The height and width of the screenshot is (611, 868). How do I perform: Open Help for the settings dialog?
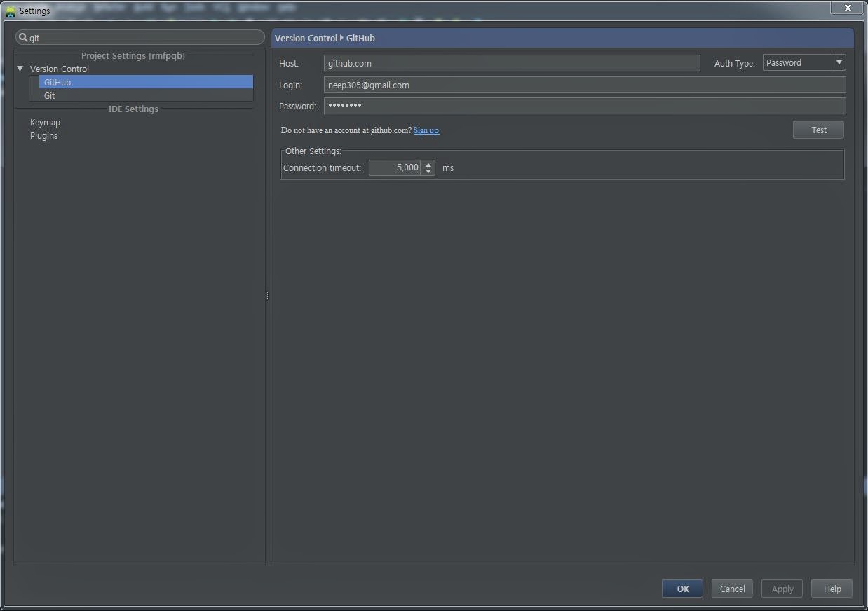[x=832, y=589]
